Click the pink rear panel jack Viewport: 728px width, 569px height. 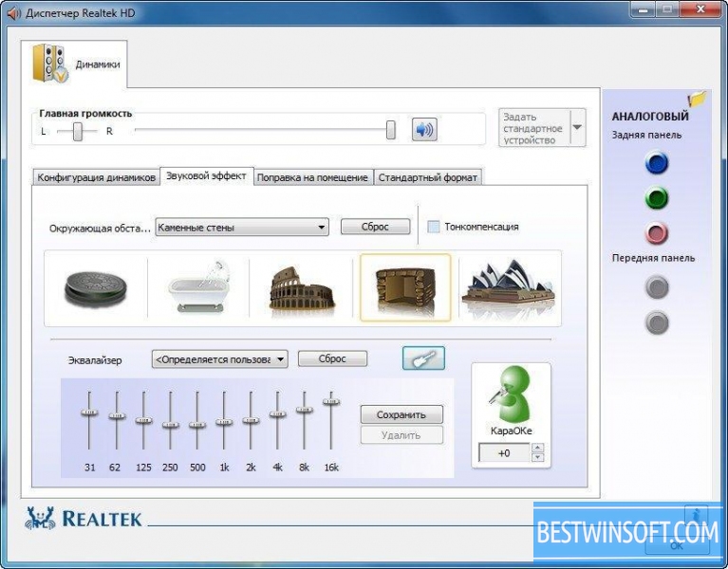657,233
